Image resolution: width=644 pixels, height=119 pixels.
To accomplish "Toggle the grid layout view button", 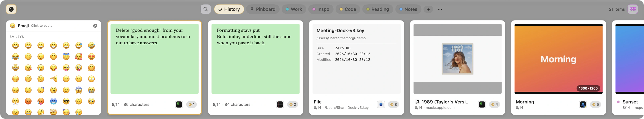I will (x=633, y=9).
